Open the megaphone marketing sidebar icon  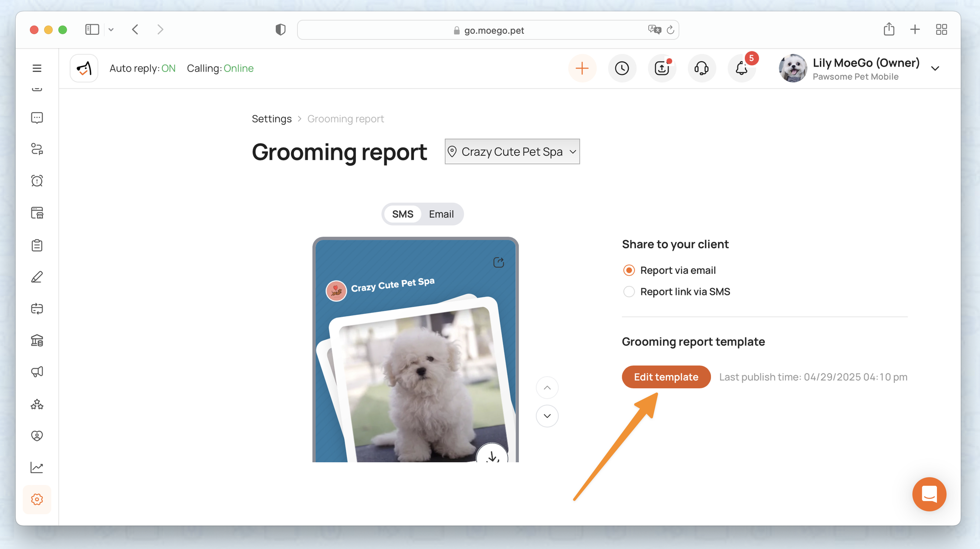[x=37, y=372]
